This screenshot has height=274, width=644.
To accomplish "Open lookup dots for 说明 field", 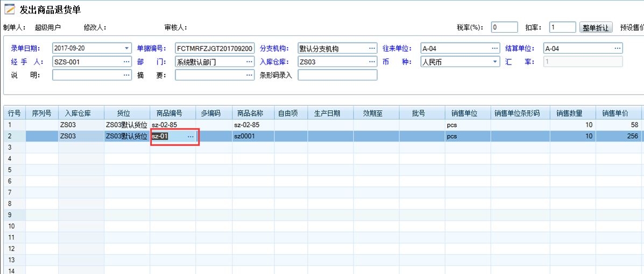I will pos(126,75).
